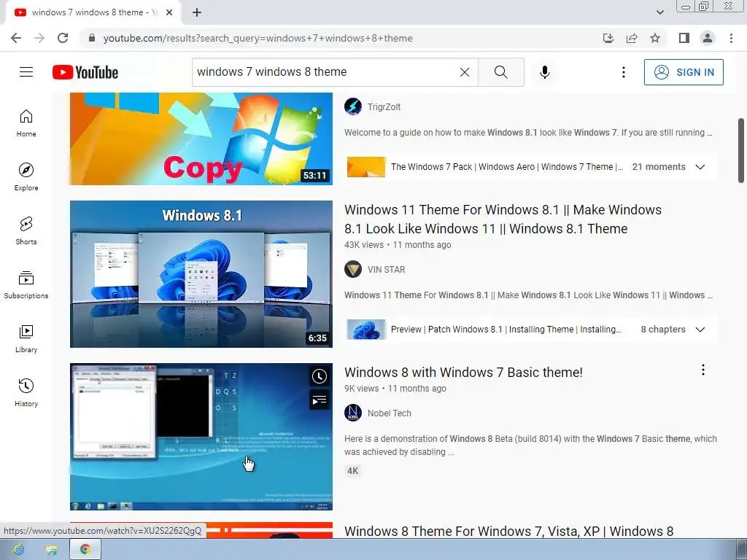Click Nobel Tech channel name
The height and width of the screenshot is (560, 747).
pyautogui.click(x=390, y=413)
